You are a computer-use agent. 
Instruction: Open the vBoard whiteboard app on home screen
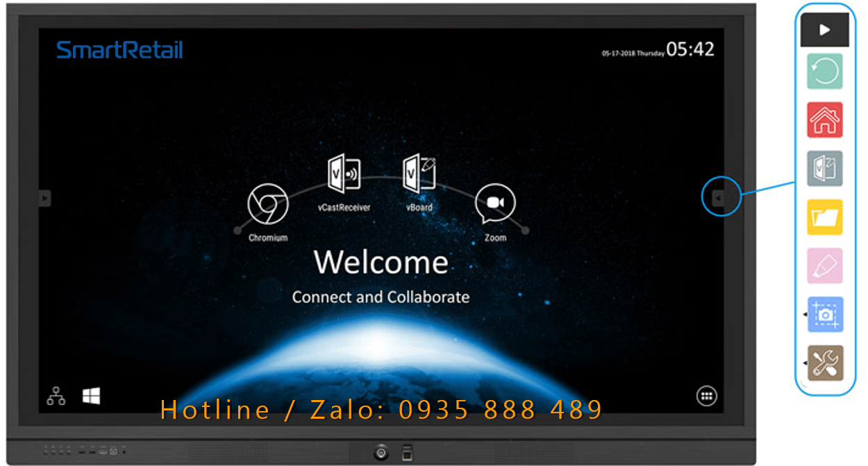point(419,172)
